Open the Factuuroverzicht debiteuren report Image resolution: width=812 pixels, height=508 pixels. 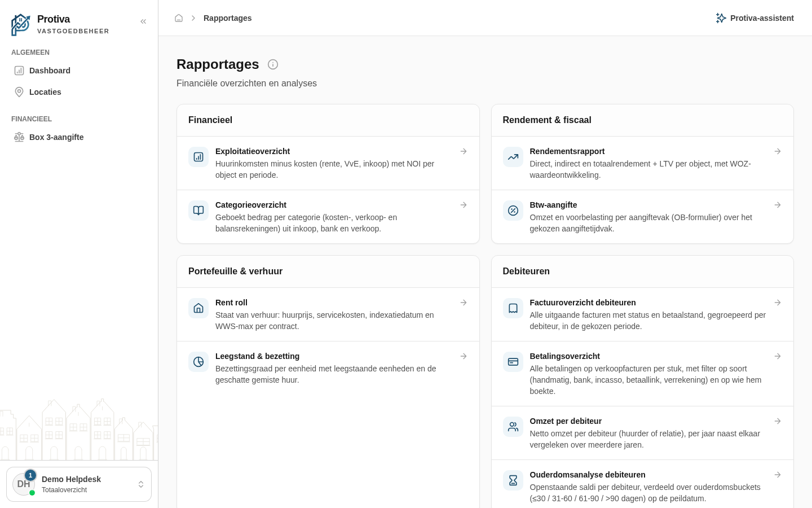pos(642,314)
